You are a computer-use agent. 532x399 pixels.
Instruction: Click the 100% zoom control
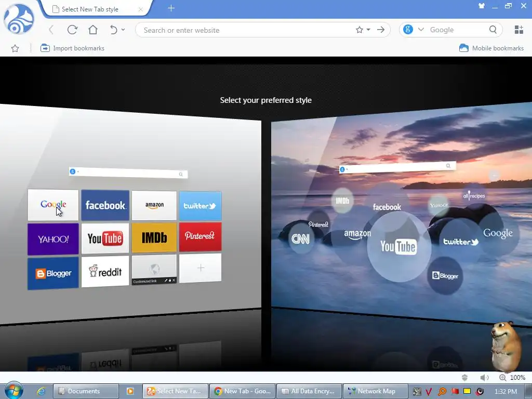tap(512, 377)
